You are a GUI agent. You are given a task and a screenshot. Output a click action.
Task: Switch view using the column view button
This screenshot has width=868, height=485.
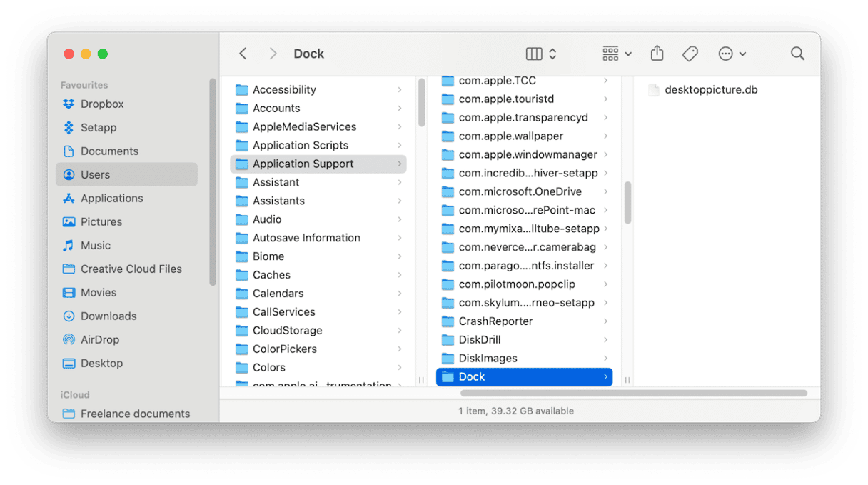[534, 54]
